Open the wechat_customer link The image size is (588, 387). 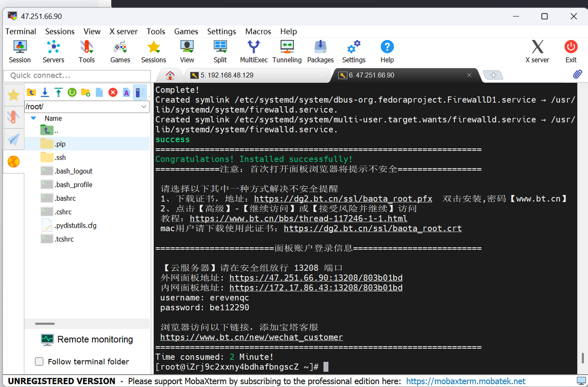[x=252, y=337]
